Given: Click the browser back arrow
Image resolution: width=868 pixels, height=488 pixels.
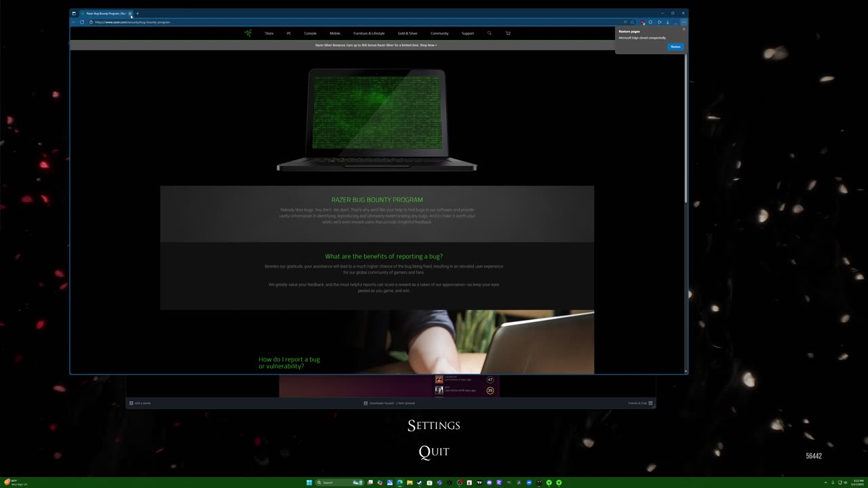Looking at the screenshot, I should click(74, 22).
